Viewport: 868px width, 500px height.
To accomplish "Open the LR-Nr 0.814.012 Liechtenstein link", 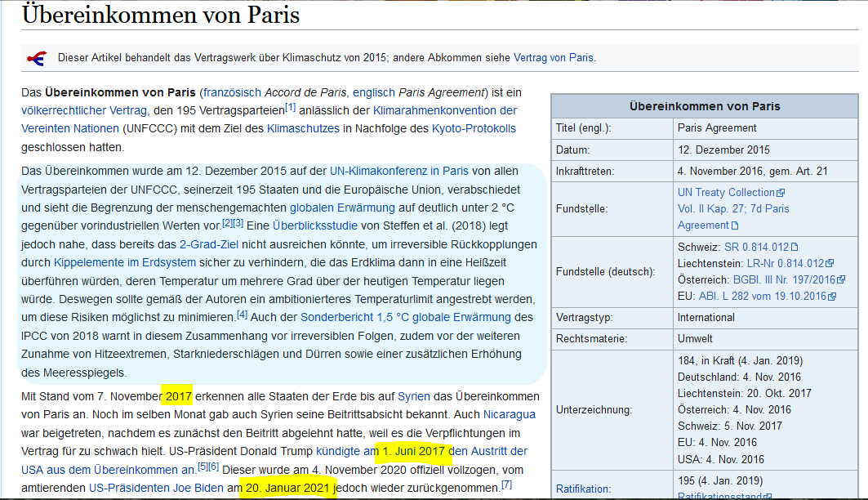I will [786, 264].
